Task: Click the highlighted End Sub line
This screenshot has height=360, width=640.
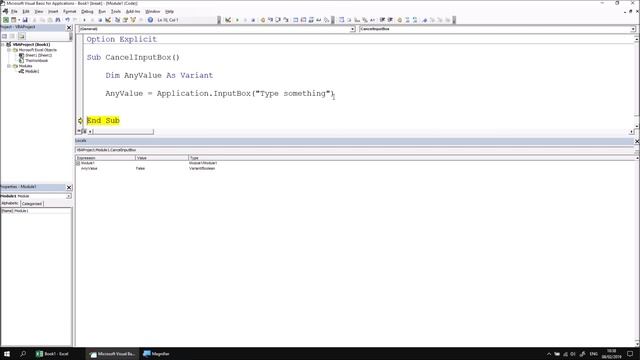Action: point(103,120)
